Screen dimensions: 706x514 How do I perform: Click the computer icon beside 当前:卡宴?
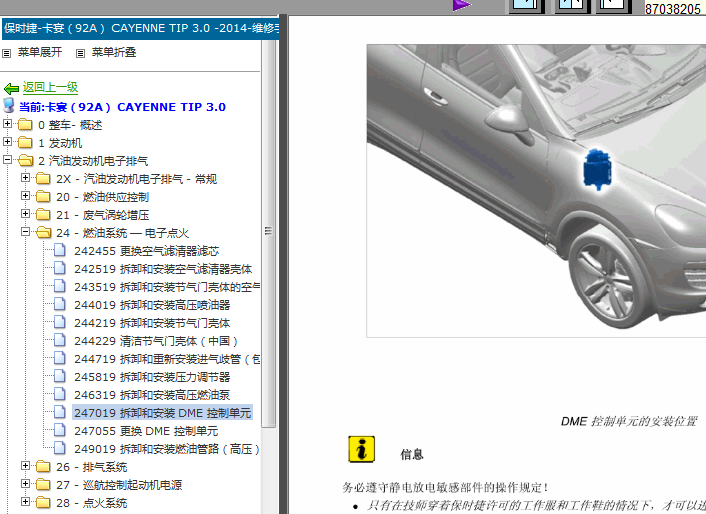[9, 105]
